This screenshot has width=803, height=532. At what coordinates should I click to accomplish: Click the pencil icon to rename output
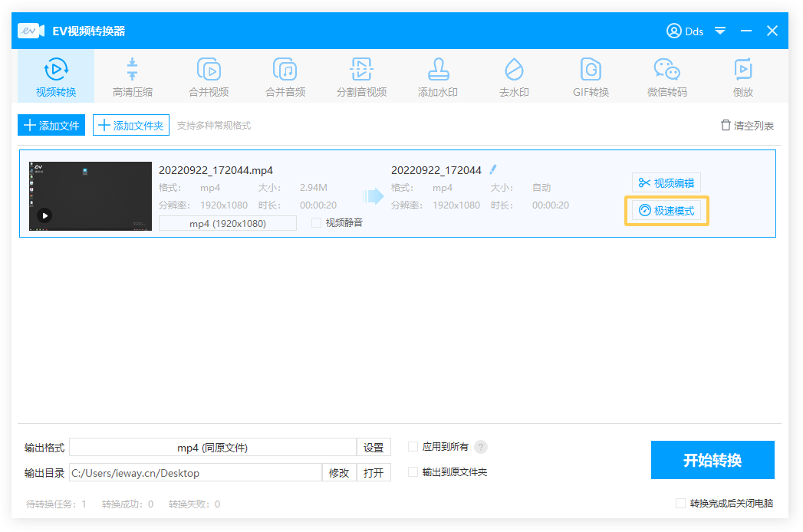point(493,169)
